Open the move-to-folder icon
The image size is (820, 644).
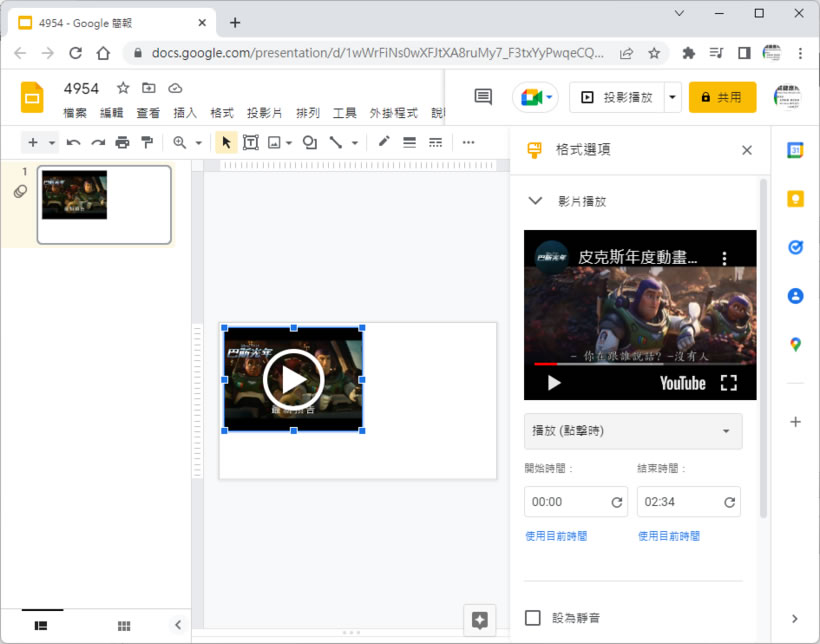(149, 88)
